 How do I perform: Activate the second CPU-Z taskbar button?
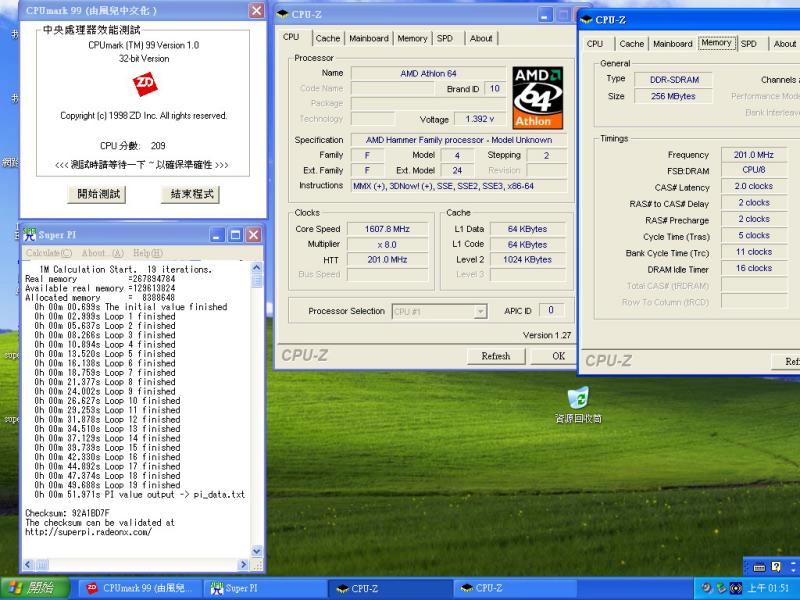tap(514, 588)
